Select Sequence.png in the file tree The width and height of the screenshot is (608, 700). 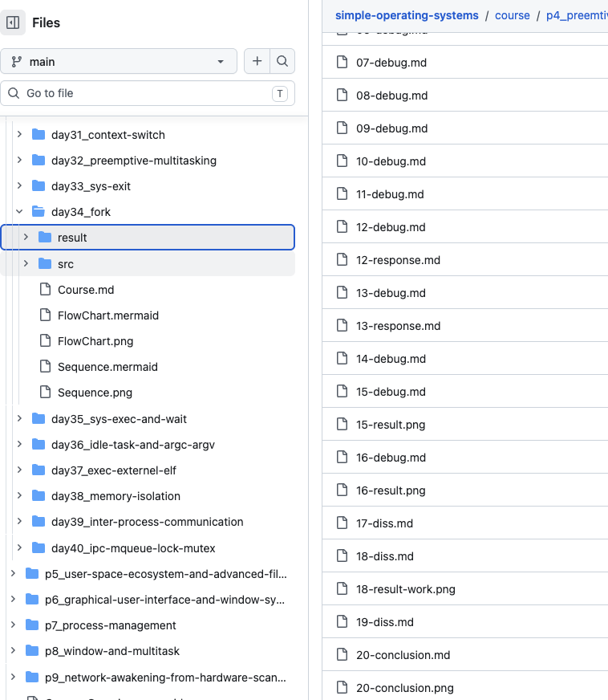pos(95,393)
